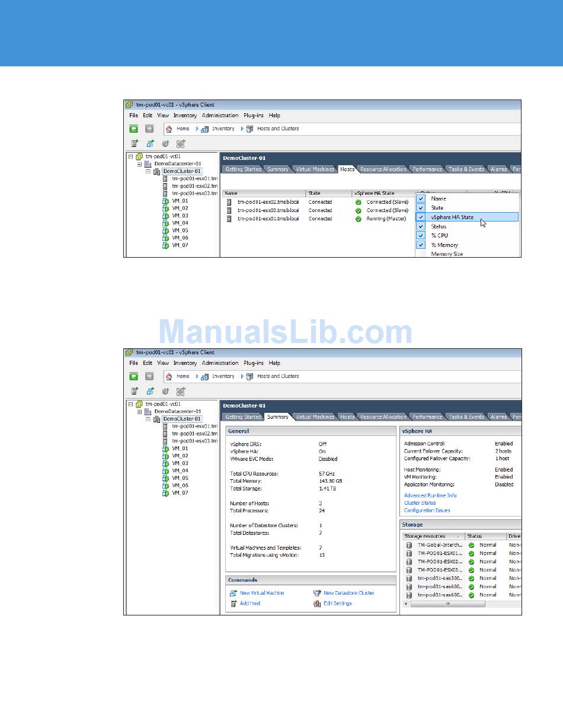Click host icon beside tm-pod01-esx03.tmsb.local in hosts table
The width and height of the screenshot is (563, 728).
[229, 210]
